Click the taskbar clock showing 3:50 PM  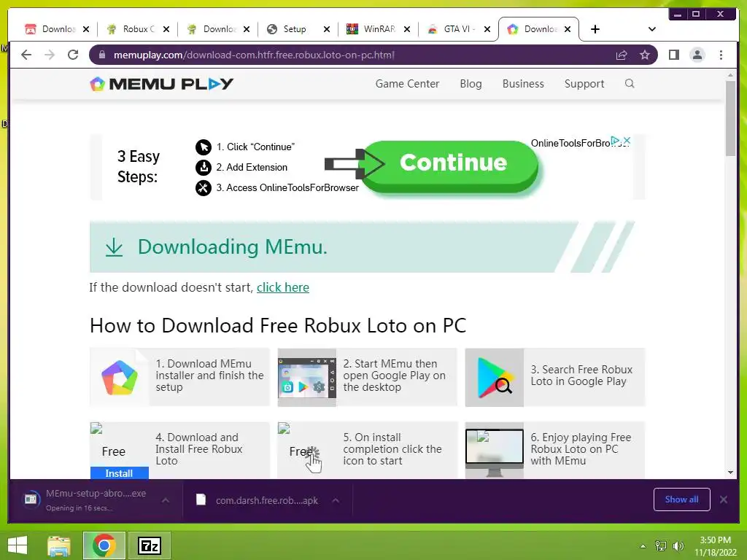coord(715,545)
